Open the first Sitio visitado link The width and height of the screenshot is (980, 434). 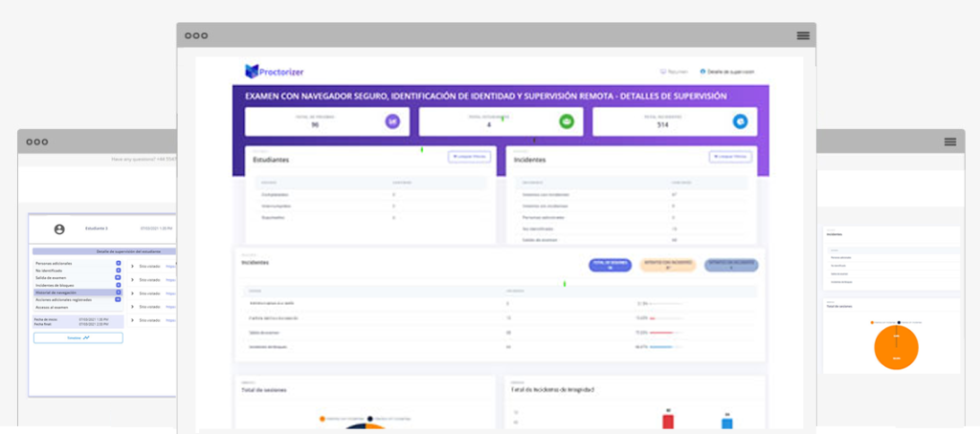click(171, 266)
